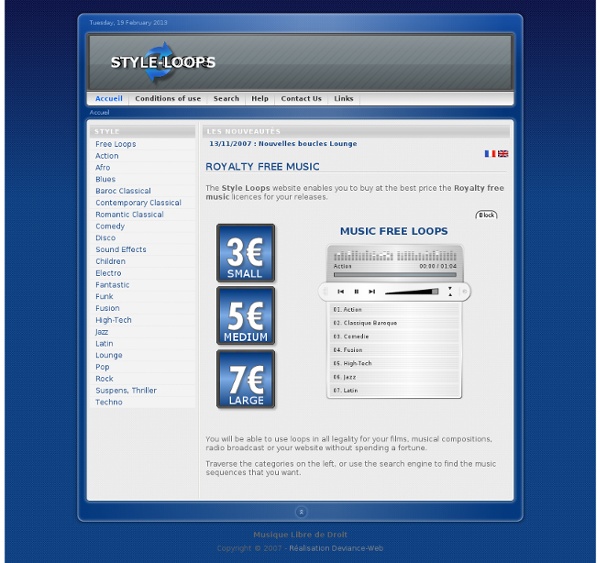The height and width of the screenshot is (563, 600).
Task: Select the 7€ Large licence badge
Action: tap(246, 379)
